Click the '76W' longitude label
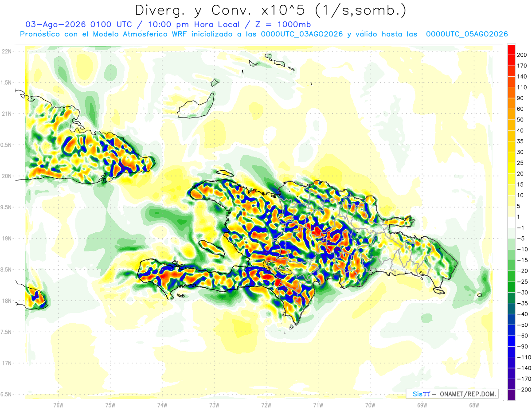Image resolution: width=532 pixels, height=411 pixels. tap(58, 405)
